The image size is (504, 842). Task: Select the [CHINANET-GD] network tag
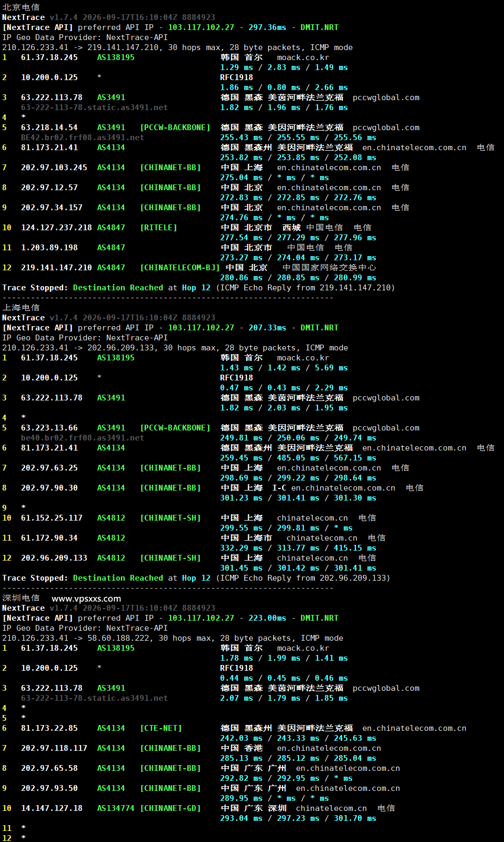pos(170,808)
